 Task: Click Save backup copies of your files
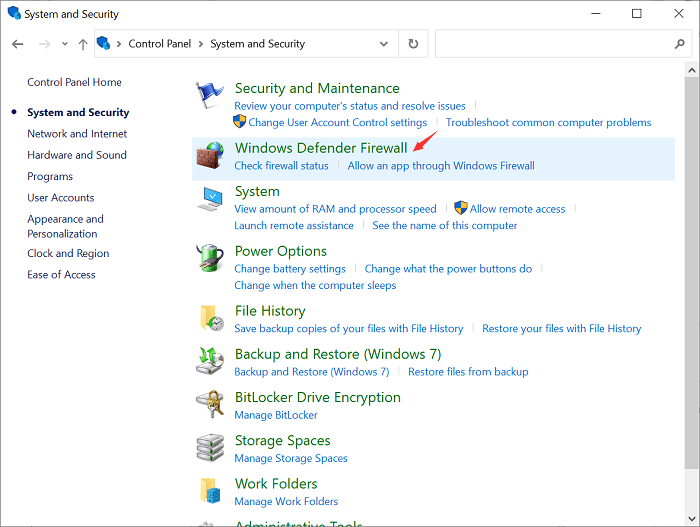click(349, 329)
